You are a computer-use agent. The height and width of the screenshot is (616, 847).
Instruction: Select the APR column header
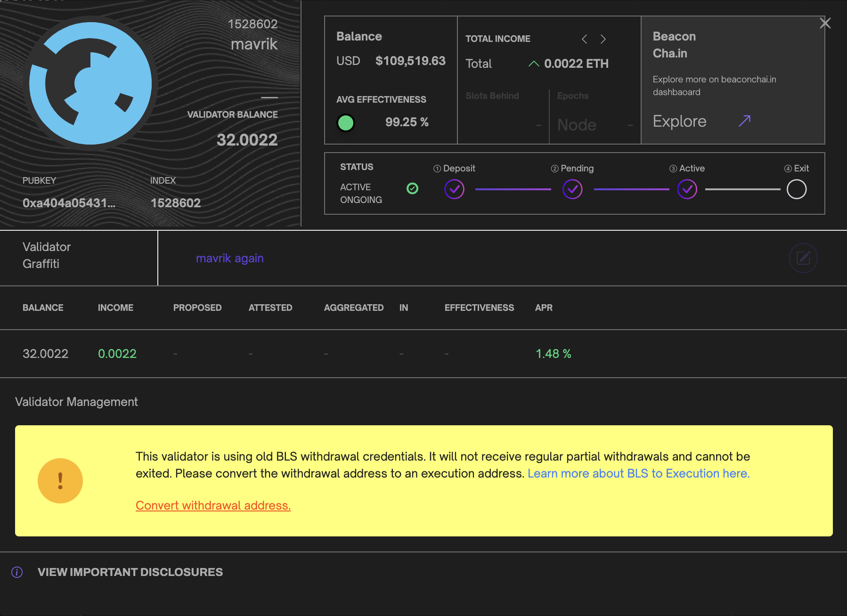pyautogui.click(x=544, y=308)
